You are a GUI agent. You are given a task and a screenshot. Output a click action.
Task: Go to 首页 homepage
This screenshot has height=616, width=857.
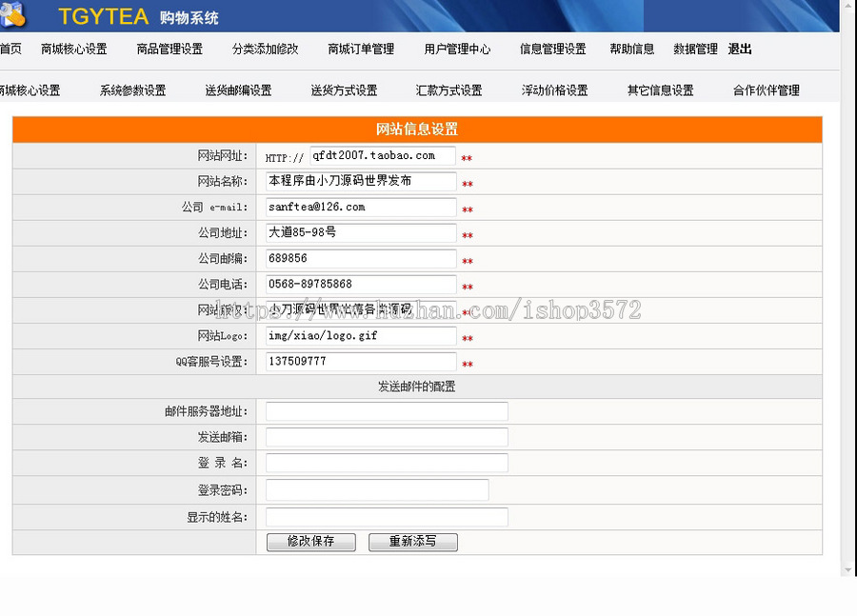pos(10,49)
